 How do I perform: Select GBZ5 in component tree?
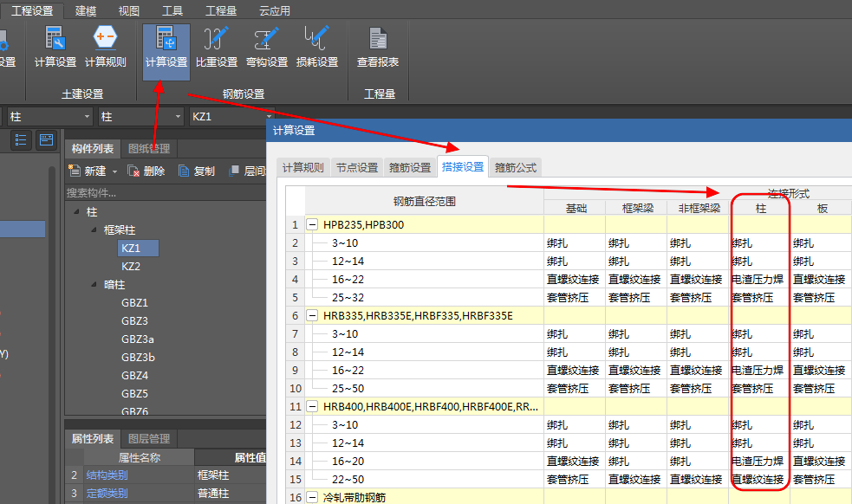pyautogui.click(x=134, y=394)
